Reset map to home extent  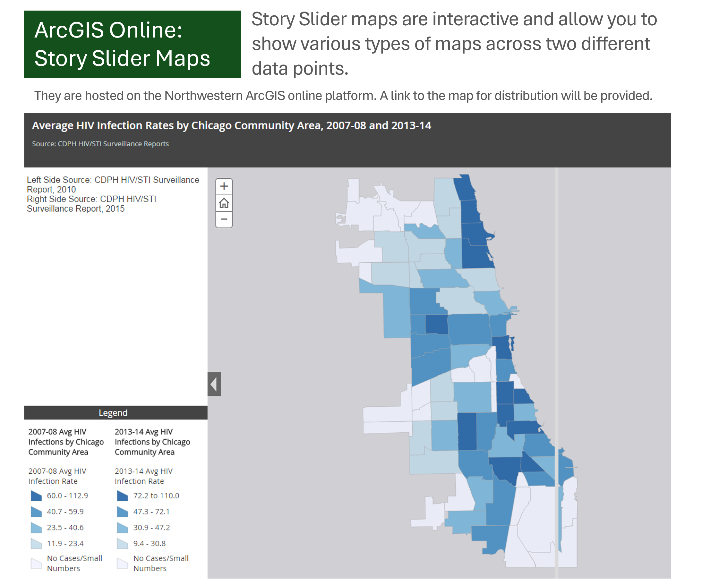224,203
